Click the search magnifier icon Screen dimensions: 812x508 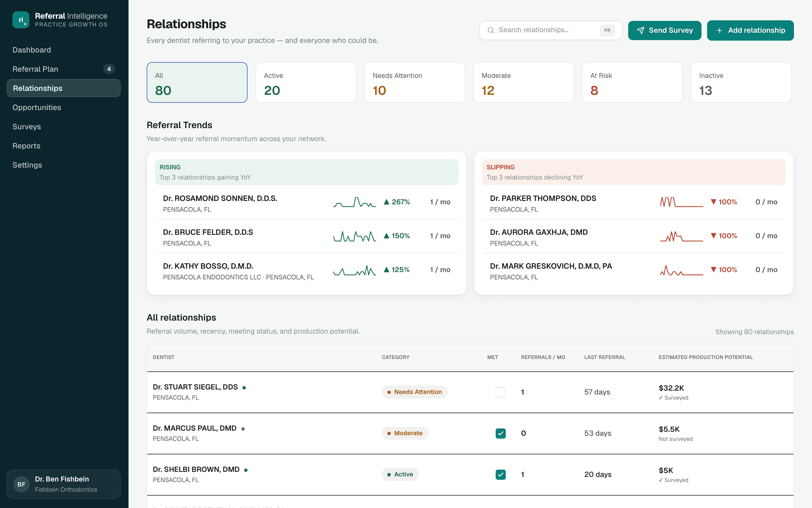[x=491, y=30]
